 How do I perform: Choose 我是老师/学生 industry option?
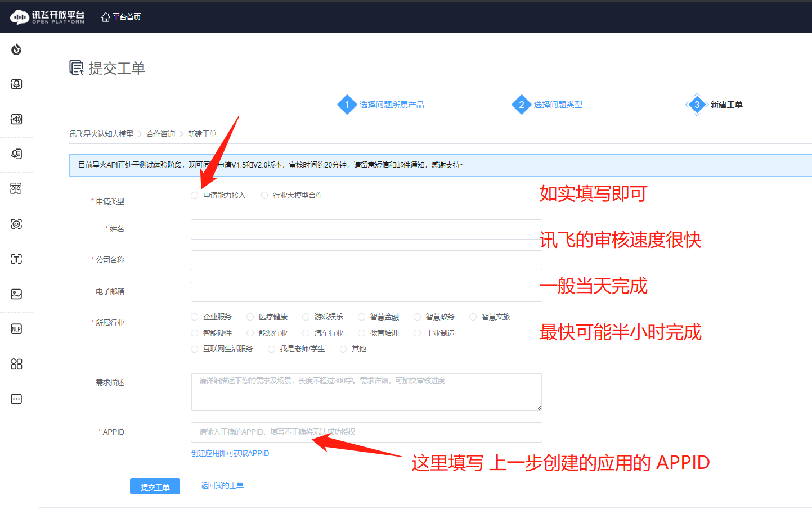[272, 349]
